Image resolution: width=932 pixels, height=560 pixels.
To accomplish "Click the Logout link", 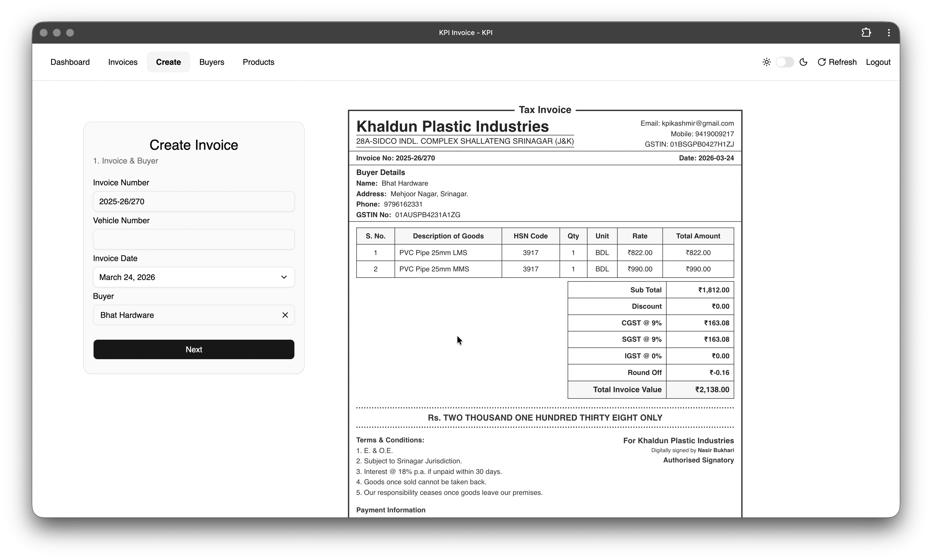I will tap(878, 62).
